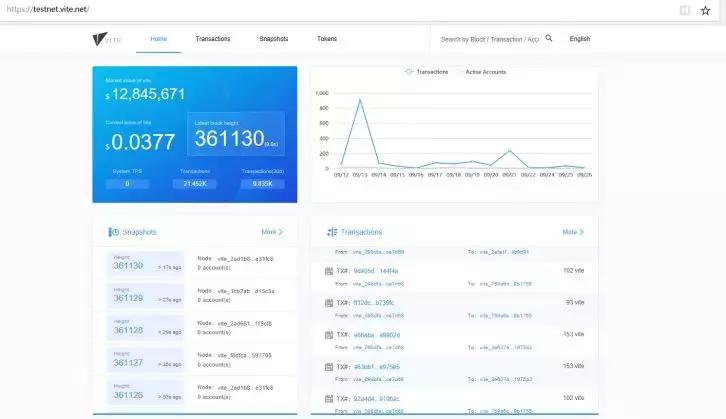Image resolution: width=726 pixels, height=419 pixels.
Task: Click the reader view icon in address bar
Action: (x=684, y=10)
